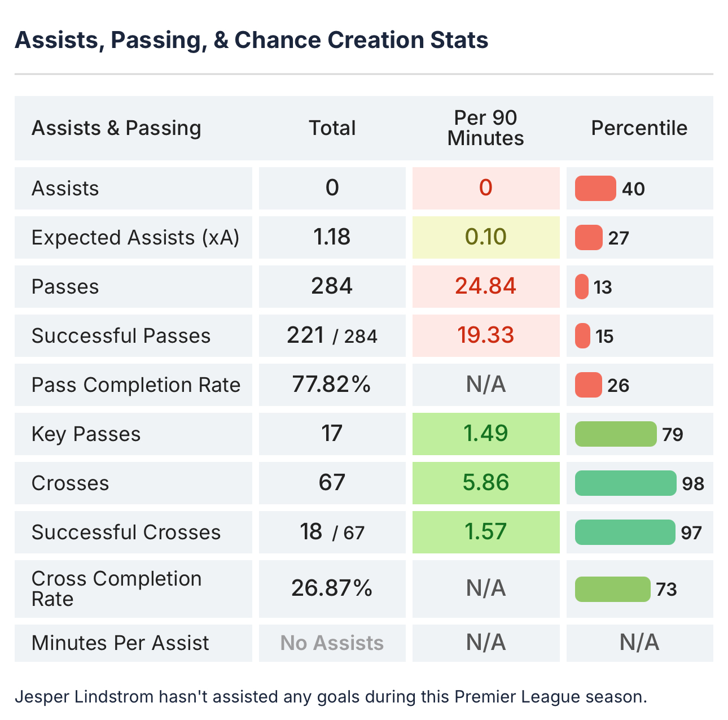The height and width of the screenshot is (720, 728).
Task: Click the Per 90 Minutes column header
Action: [x=485, y=128]
